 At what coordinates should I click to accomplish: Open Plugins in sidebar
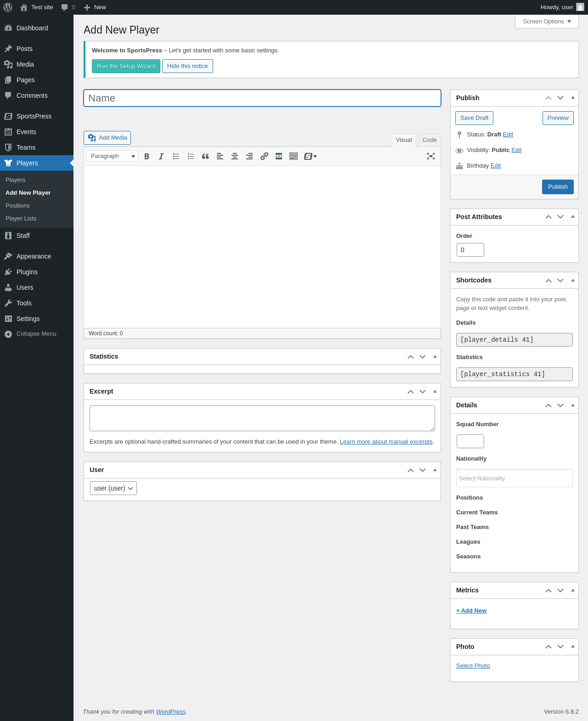[37, 272]
